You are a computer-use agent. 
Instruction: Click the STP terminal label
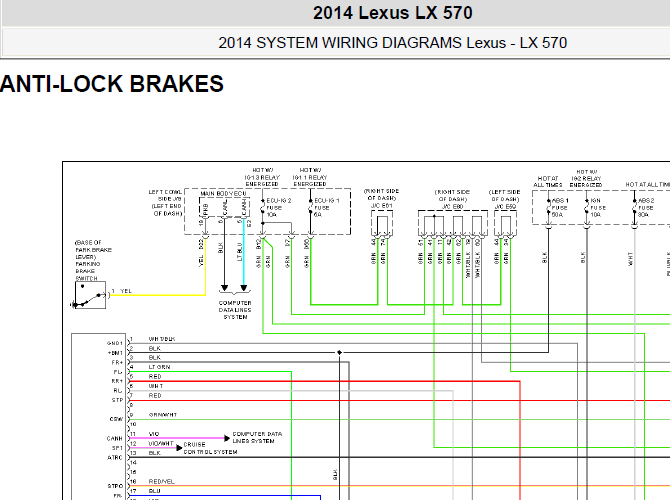pyautogui.click(x=118, y=400)
